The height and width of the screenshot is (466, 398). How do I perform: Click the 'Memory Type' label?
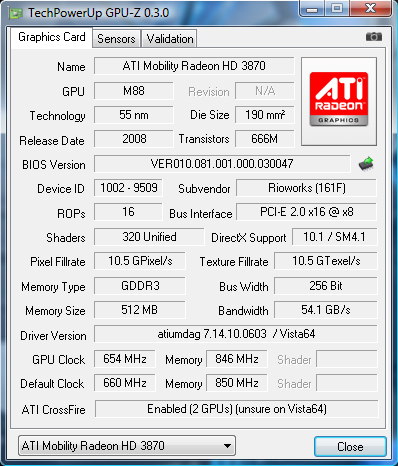(x=53, y=287)
